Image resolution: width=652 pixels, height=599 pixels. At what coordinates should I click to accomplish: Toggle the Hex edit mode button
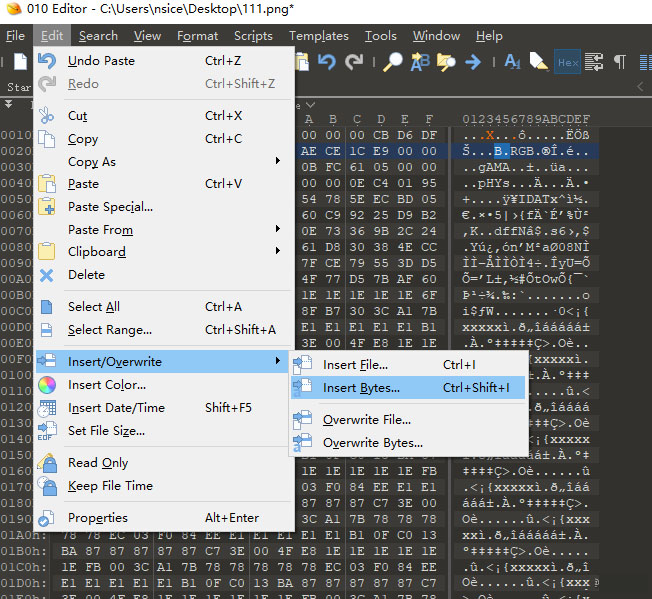tap(567, 62)
